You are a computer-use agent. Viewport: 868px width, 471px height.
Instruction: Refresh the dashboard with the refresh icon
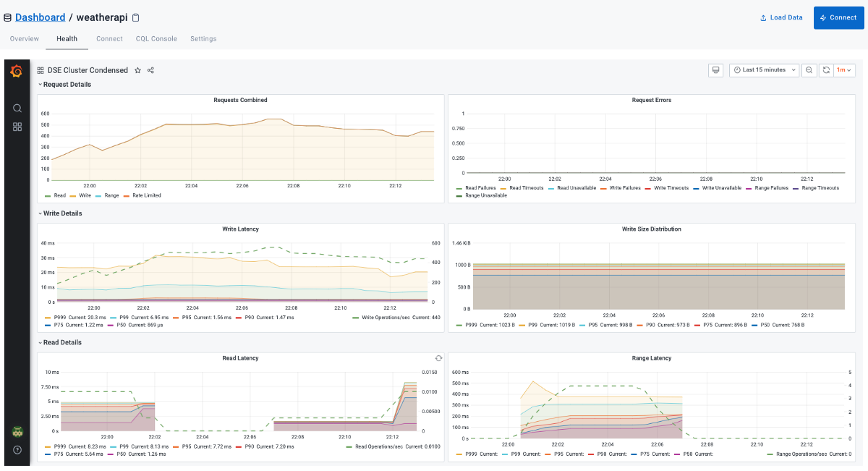(x=825, y=70)
